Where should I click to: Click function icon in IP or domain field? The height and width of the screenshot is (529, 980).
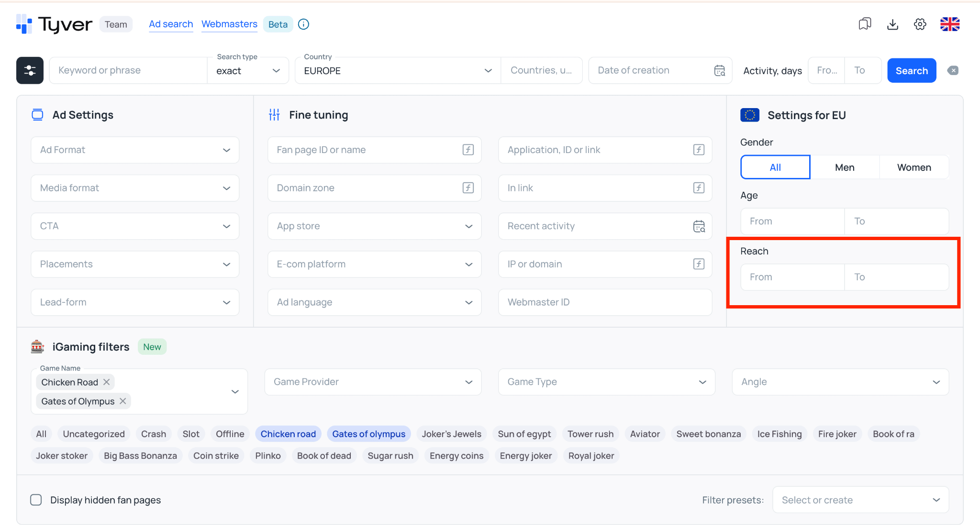(x=699, y=264)
